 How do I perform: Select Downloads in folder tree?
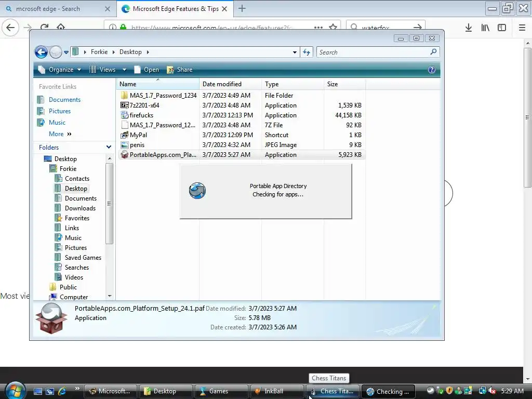(80, 208)
